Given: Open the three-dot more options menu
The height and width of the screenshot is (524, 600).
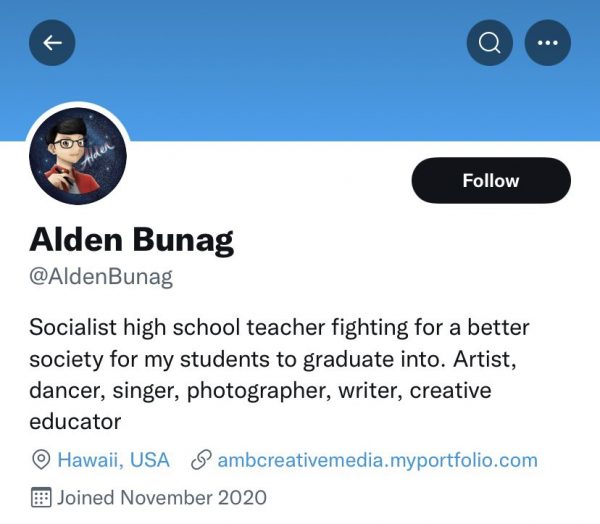Looking at the screenshot, I should pos(547,43).
